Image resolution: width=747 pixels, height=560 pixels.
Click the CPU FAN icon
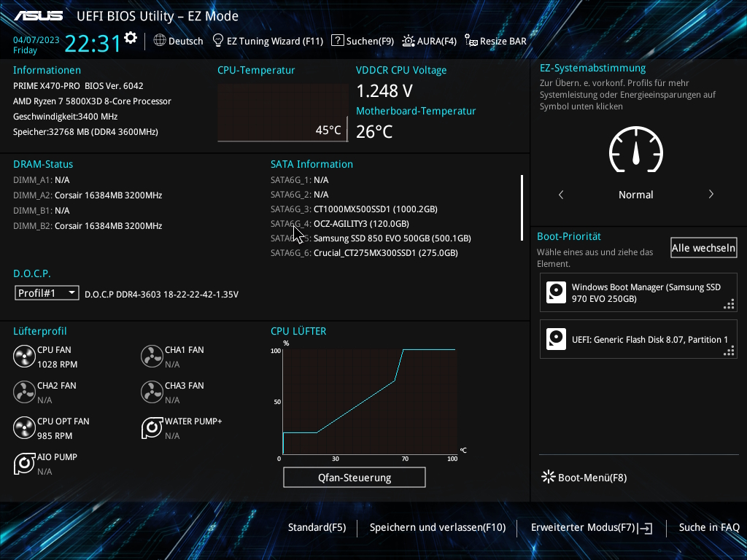click(24, 357)
